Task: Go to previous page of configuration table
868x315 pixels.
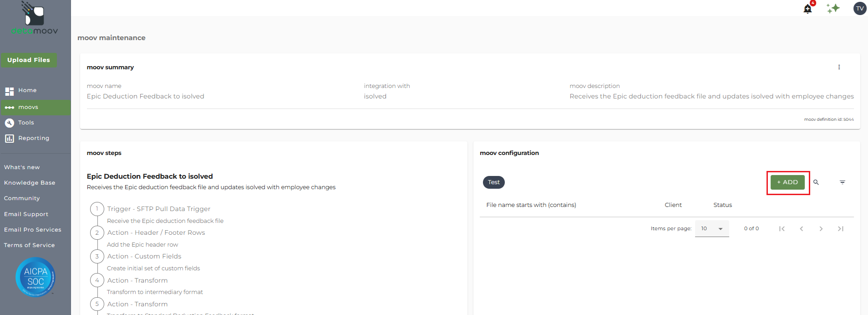Action: [x=802, y=229]
